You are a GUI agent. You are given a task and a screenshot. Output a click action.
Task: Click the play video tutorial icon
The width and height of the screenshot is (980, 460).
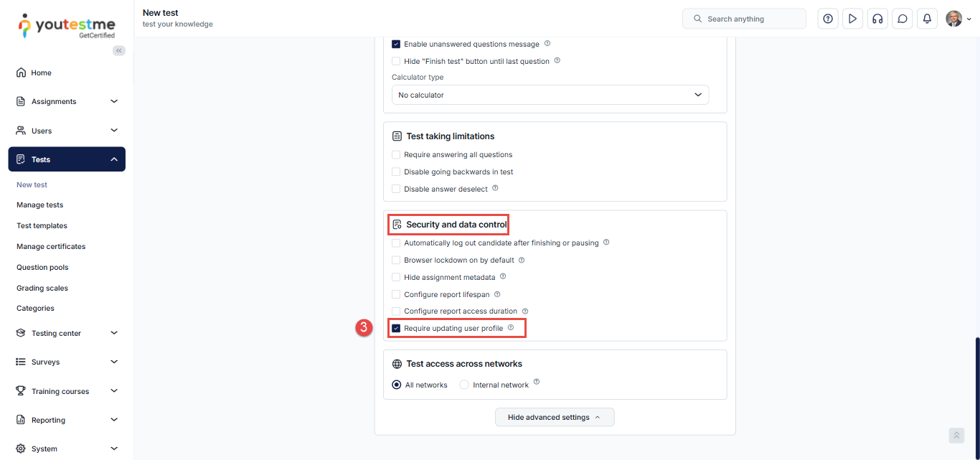(x=852, y=19)
